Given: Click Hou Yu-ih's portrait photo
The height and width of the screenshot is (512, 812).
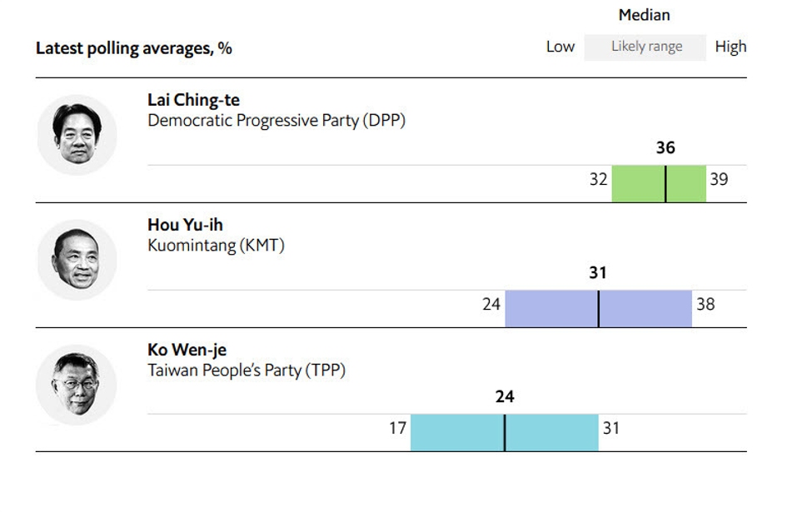Looking at the screenshot, I should coord(77,260).
